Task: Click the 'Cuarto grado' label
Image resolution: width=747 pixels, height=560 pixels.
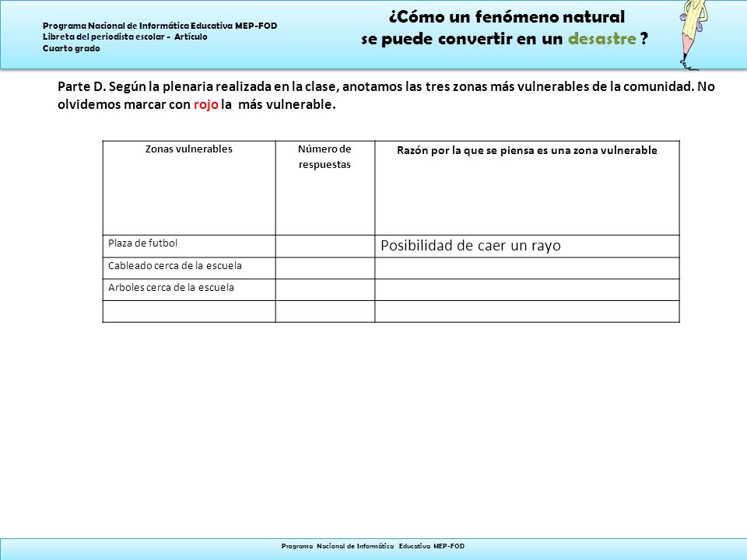Action: click(x=72, y=48)
